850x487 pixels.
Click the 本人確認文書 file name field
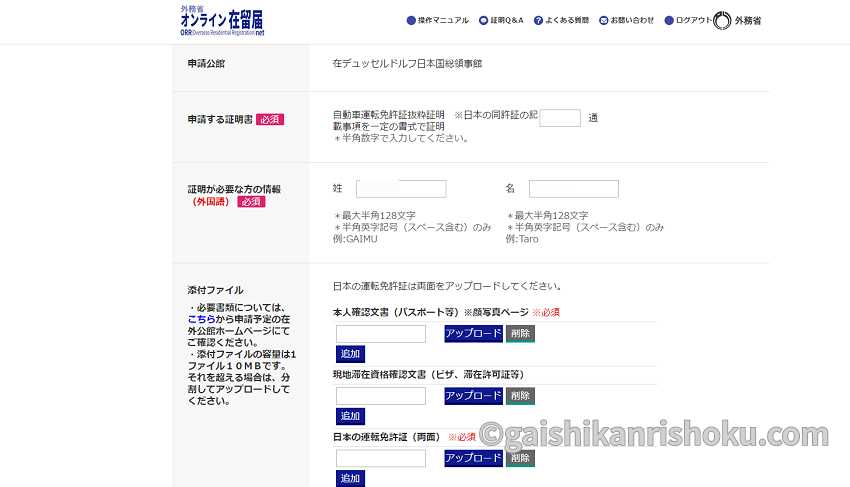click(381, 334)
